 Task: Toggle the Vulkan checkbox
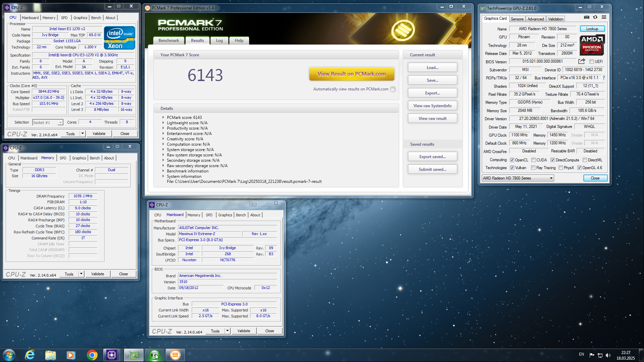[512, 168]
